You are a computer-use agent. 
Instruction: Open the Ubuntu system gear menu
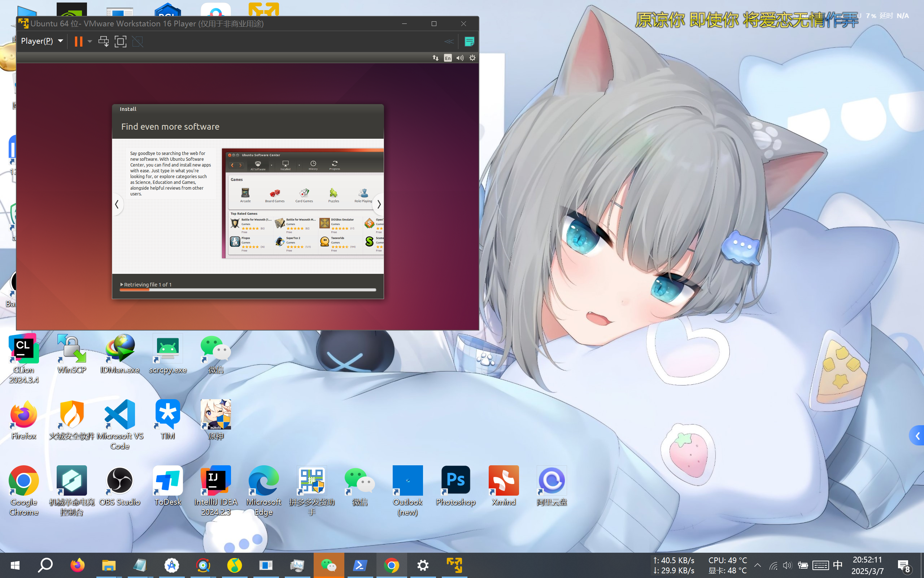[472, 58]
